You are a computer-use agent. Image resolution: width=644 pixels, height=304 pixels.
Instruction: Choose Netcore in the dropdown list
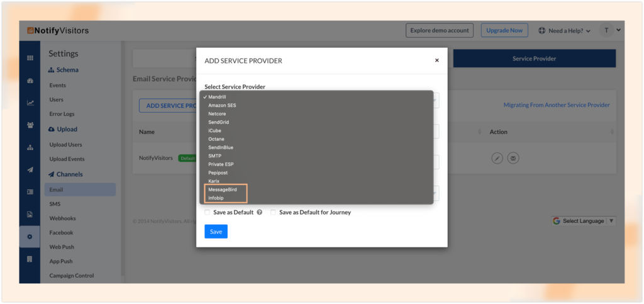[x=316, y=114]
